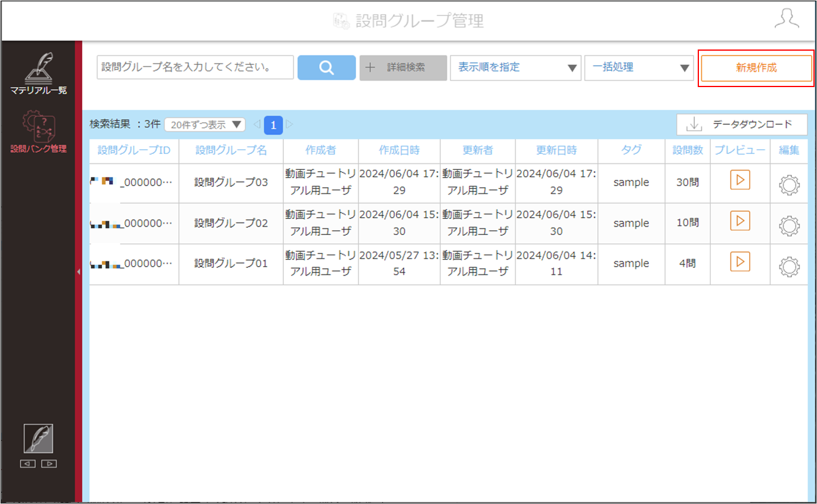This screenshot has width=817, height=504.
Task: Click the 編集 column header
Action: (789, 150)
